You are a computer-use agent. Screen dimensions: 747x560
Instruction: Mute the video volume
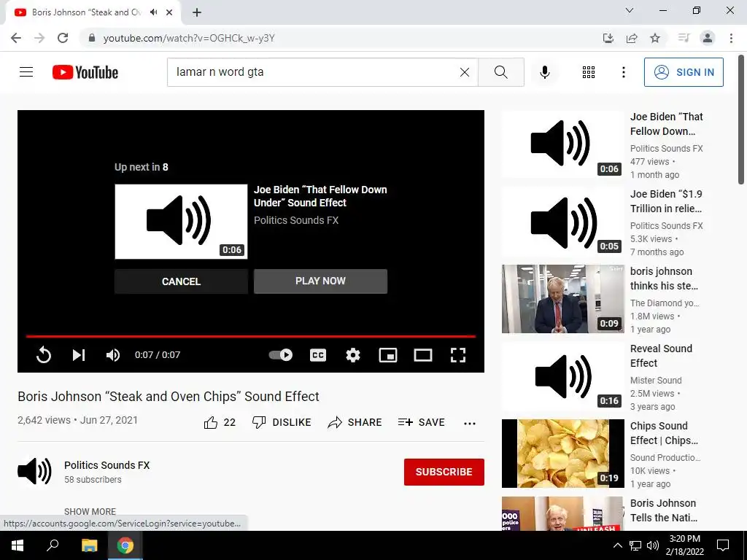coord(113,355)
